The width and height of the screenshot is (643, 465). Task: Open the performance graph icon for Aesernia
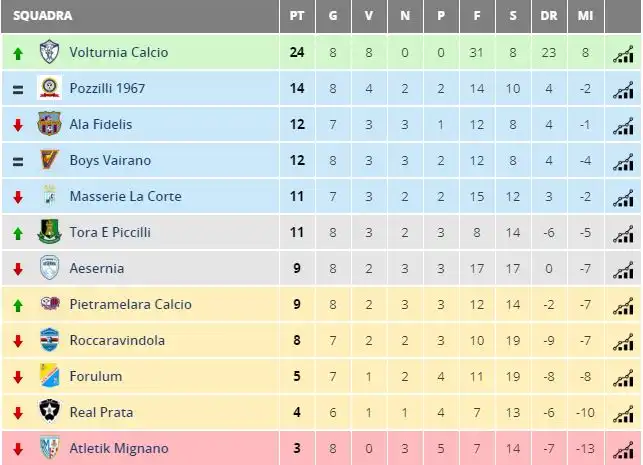point(623,270)
